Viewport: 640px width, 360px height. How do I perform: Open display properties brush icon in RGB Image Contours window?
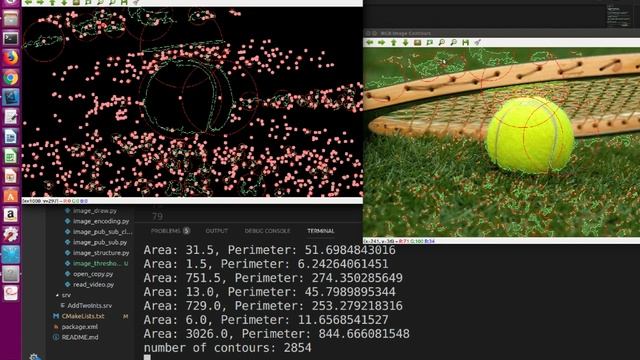click(x=478, y=42)
